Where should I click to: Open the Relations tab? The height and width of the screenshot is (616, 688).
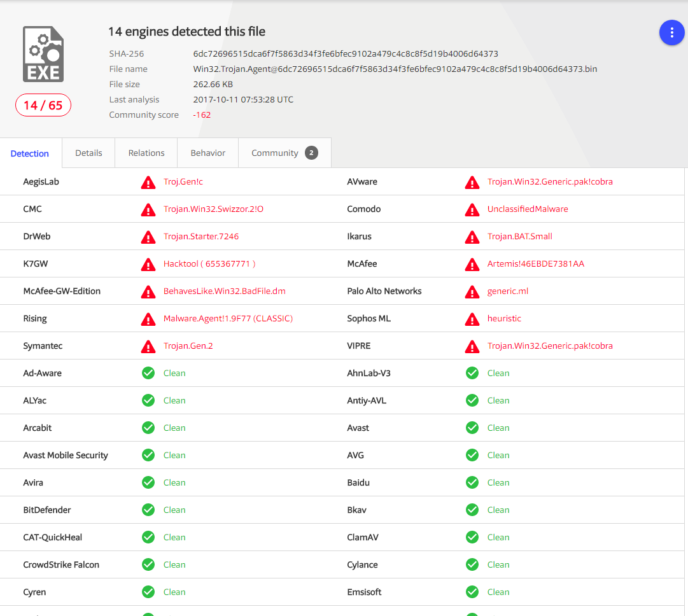click(146, 153)
